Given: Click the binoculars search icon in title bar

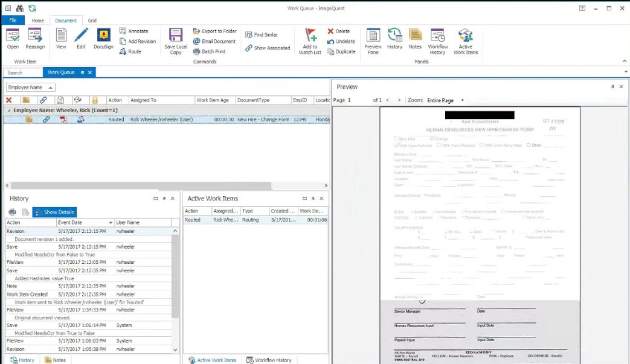Looking at the screenshot, I should tap(20, 8).
